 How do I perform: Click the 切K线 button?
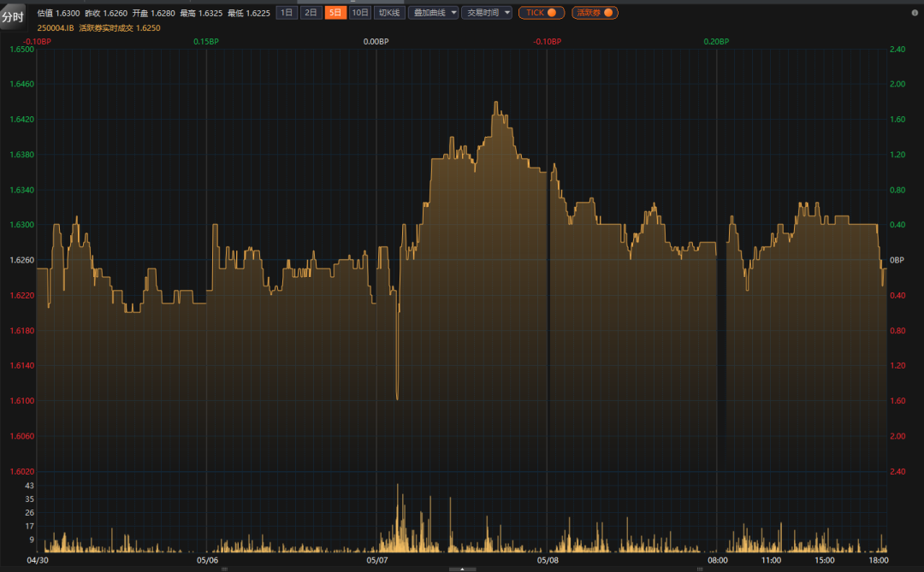pyautogui.click(x=389, y=13)
